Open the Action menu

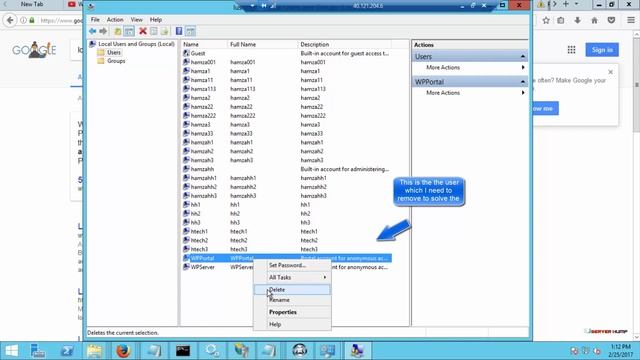pos(115,20)
